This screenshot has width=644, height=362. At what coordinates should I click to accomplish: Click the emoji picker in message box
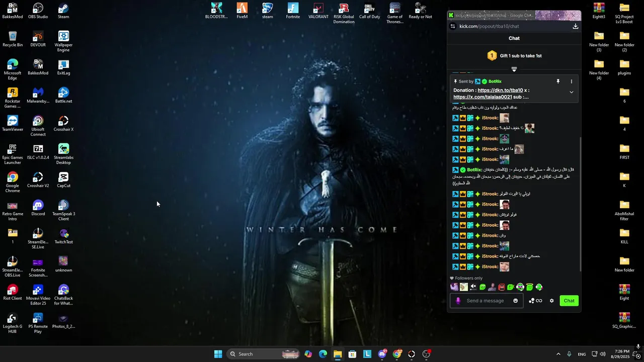tap(515, 301)
